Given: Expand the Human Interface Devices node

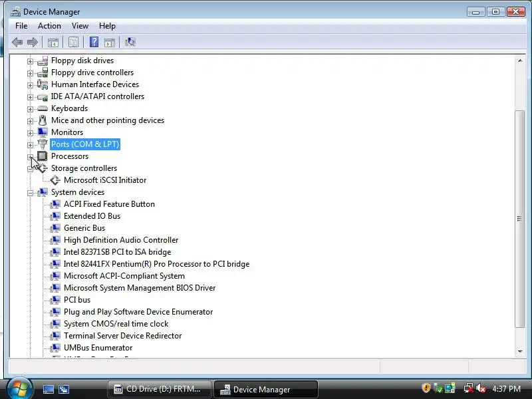Looking at the screenshot, I should [x=30, y=85].
